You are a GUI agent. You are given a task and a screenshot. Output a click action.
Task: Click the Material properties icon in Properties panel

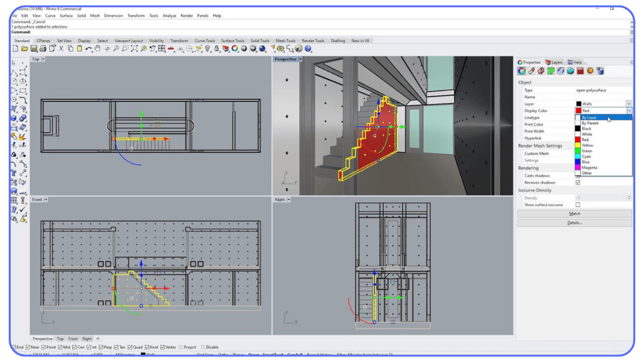click(531, 71)
